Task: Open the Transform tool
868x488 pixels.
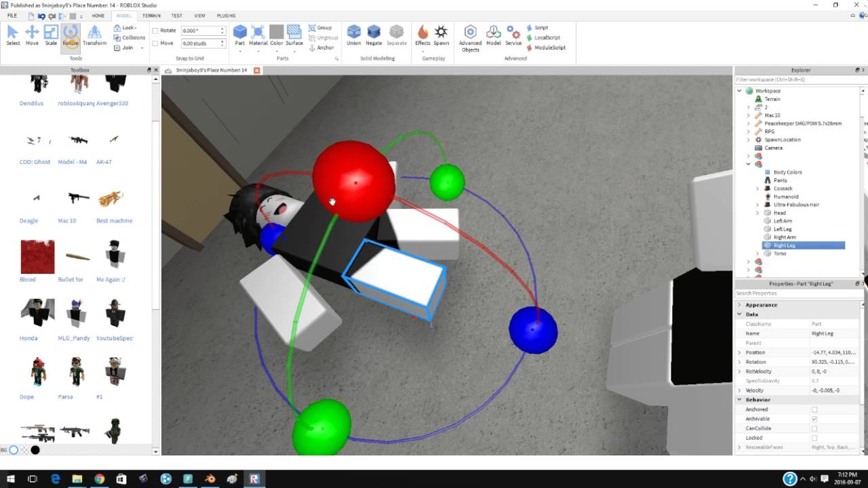Action: click(94, 35)
